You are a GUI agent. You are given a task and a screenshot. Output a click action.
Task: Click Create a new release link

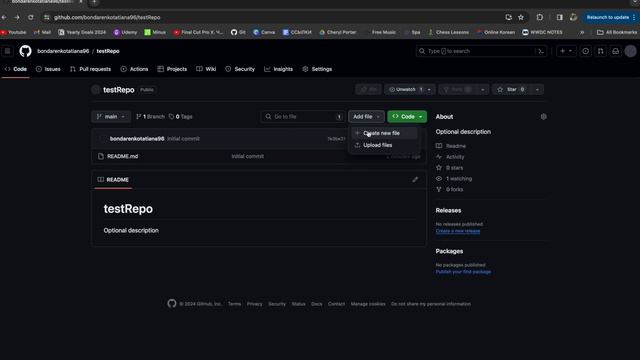(458, 231)
